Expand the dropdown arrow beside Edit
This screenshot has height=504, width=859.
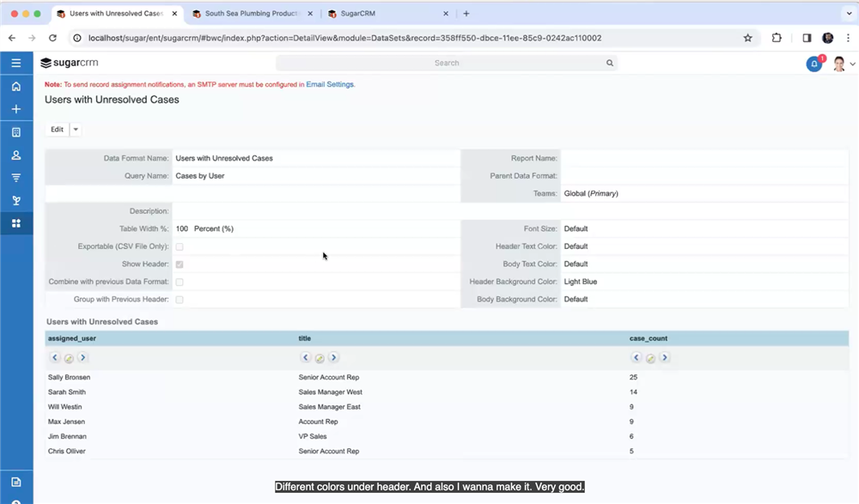tap(76, 130)
